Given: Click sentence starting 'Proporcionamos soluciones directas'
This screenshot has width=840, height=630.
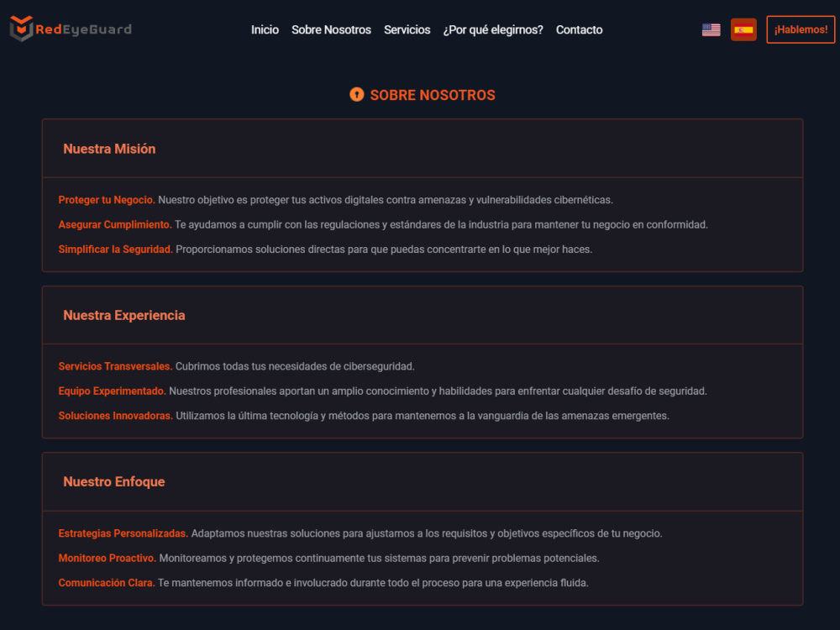Looking at the screenshot, I should 384,249.
